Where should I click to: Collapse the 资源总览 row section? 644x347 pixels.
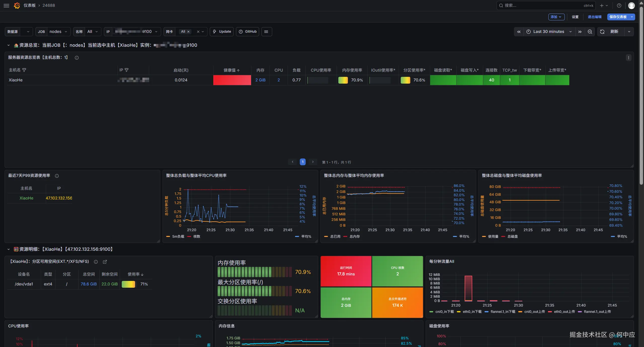coord(9,45)
